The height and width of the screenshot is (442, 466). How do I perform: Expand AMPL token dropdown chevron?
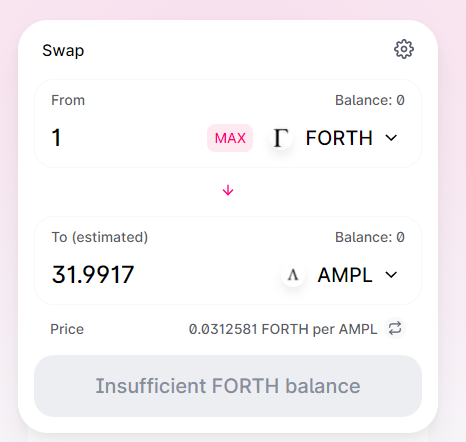pos(391,275)
